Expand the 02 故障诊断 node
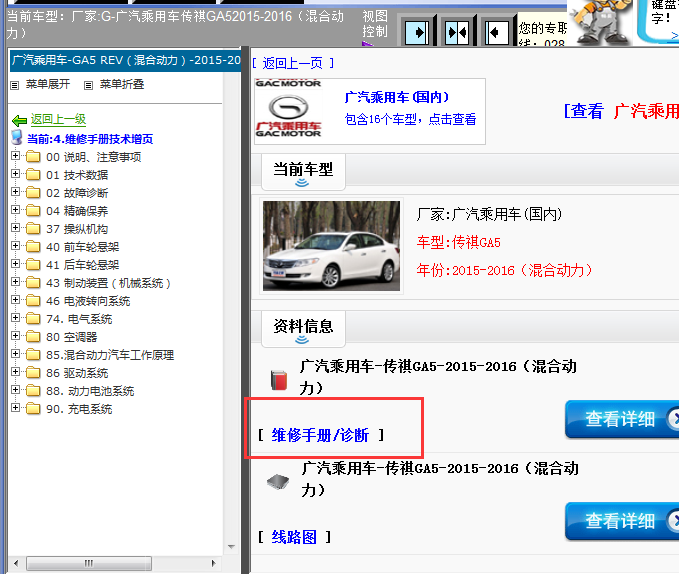This screenshot has height=574, width=679. 16,191
